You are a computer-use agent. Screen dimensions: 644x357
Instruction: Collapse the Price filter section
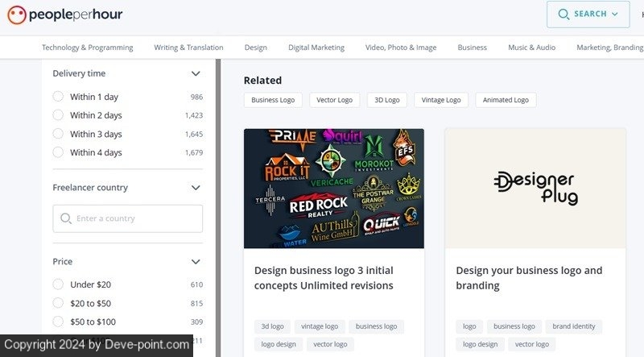pyautogui.click(x=196, y=262)
